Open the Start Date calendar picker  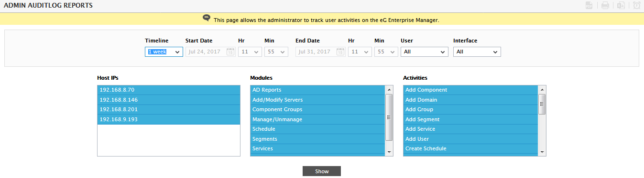(x=230, y=52)
